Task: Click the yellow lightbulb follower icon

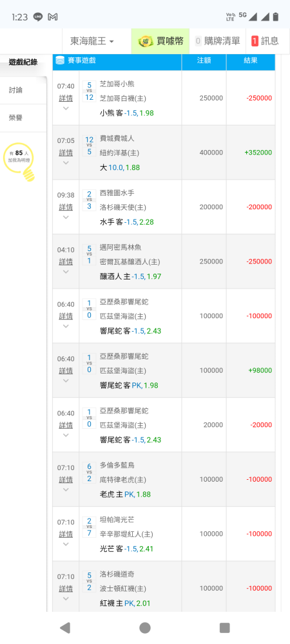Action: (x=19, y=162)
